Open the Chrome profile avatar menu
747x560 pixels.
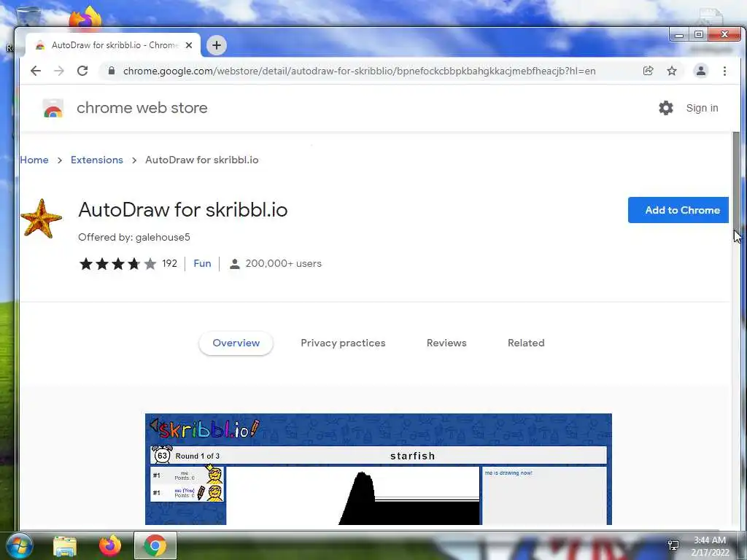pyautogui.click(x=701, y=71)
